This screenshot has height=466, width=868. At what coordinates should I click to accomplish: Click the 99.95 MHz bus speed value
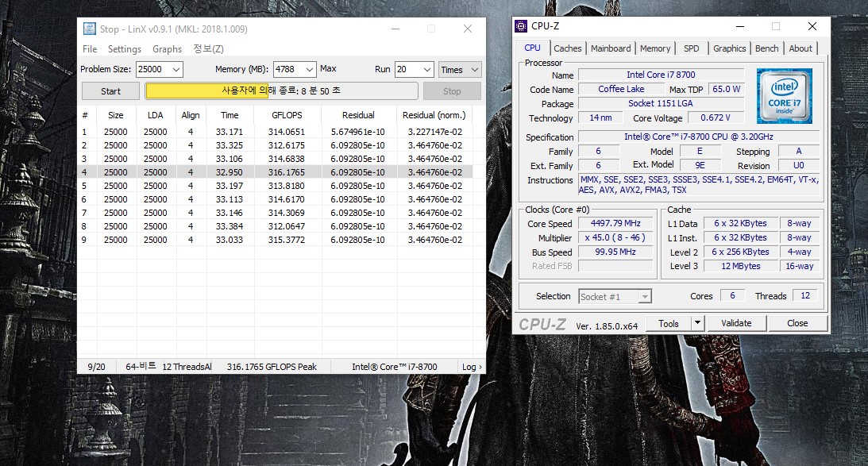coord(615,252)
